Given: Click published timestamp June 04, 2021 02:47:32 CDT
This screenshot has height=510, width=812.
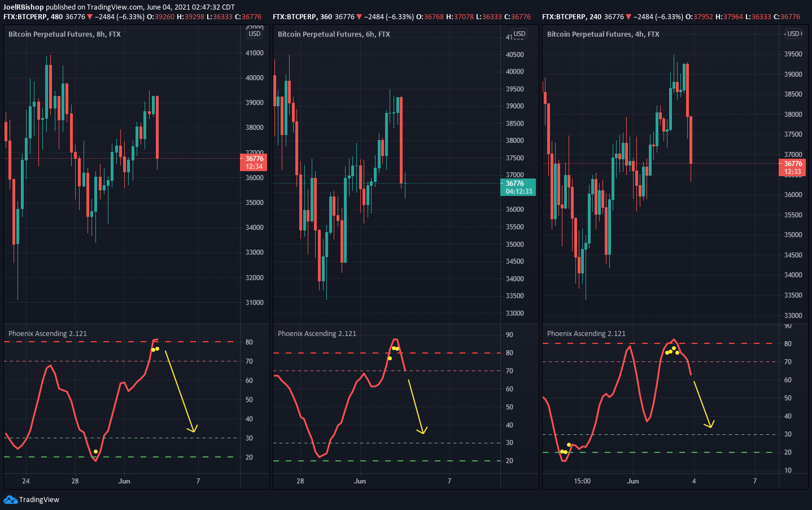Looking at the screenshot, I should point(190,7).
